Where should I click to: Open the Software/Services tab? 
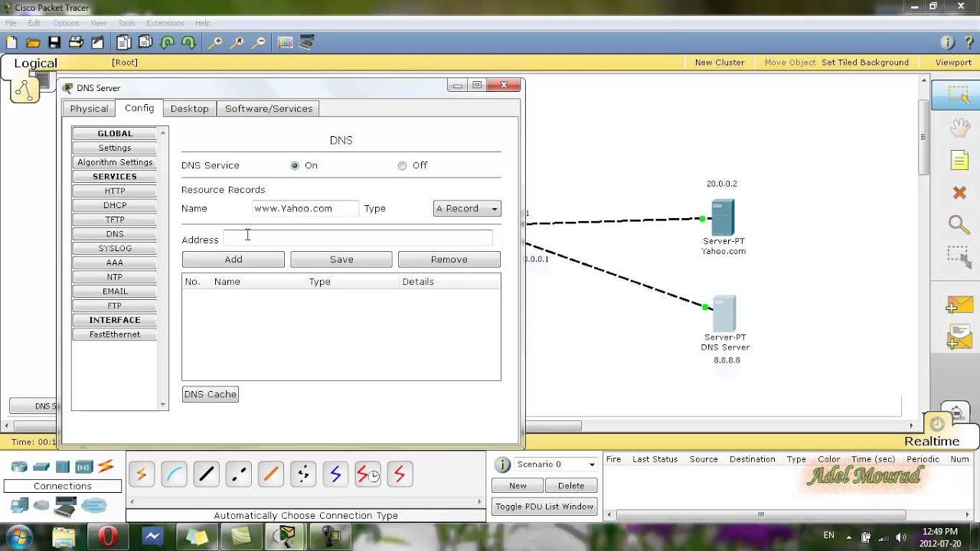pos(269,109)
